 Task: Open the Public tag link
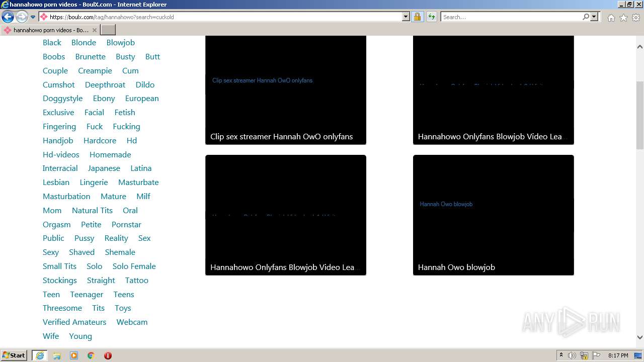point(53,238)
